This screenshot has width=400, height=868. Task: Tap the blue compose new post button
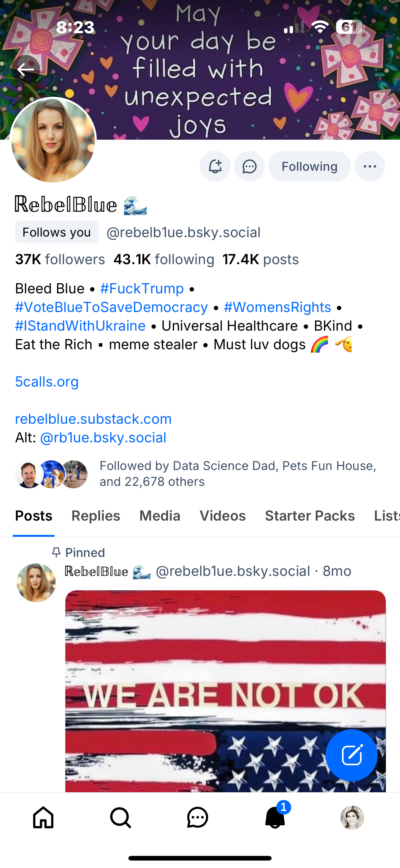[x=352, y=755]
